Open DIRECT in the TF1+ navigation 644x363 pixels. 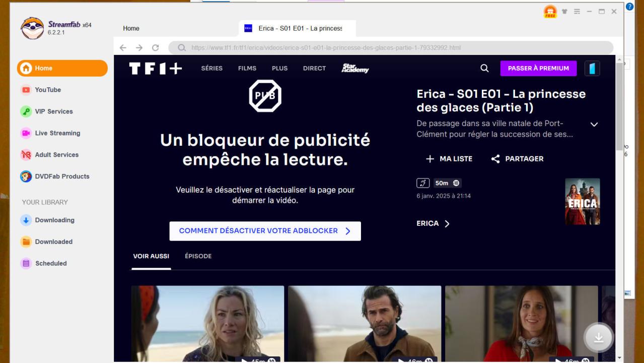click(314, 68)
